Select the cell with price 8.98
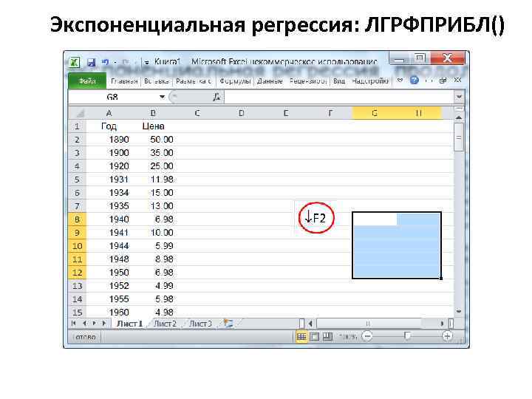Viewport: 532px width, 399px height. (x=153, y=259)
